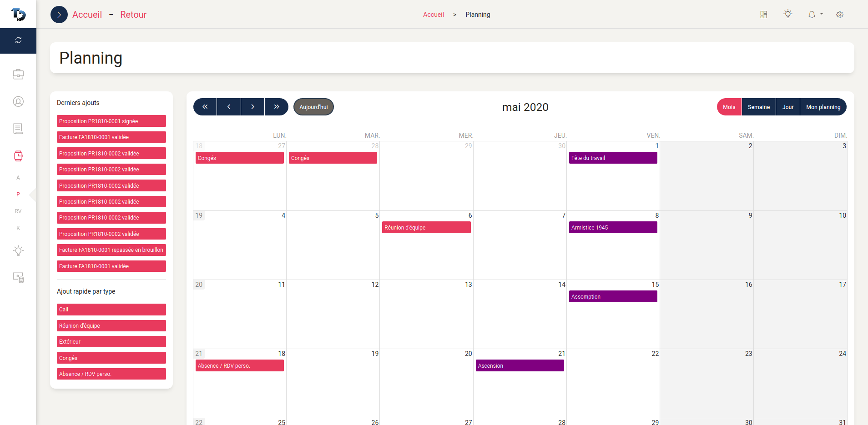Go to next month arrow

pyautogui.click(x=252, y=107)
